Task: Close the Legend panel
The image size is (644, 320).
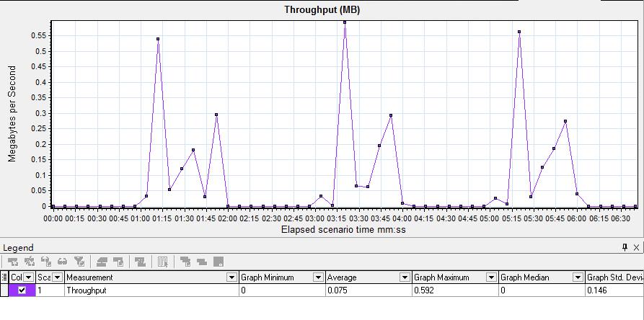Action: coord(636,247)
